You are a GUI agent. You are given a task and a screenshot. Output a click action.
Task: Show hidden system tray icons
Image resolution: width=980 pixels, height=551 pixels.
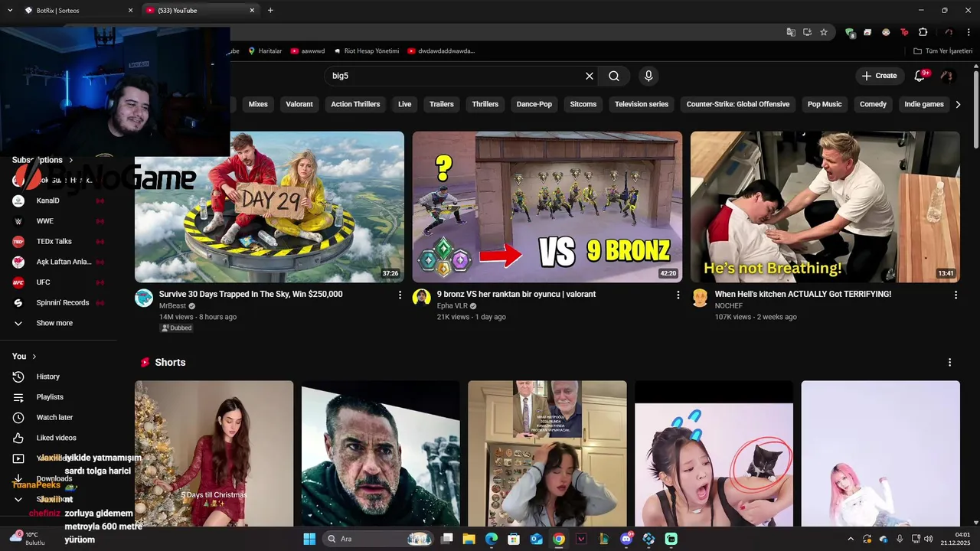coord(850,539)
